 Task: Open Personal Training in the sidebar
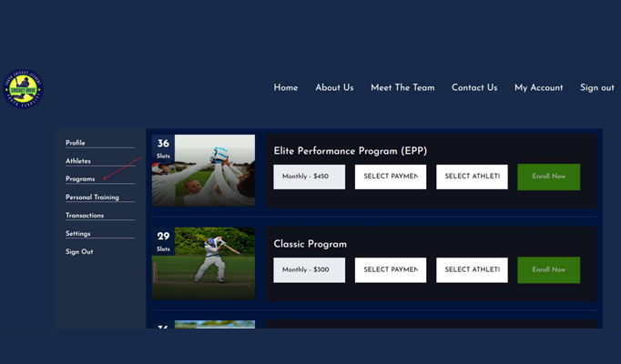pos(92,197)
